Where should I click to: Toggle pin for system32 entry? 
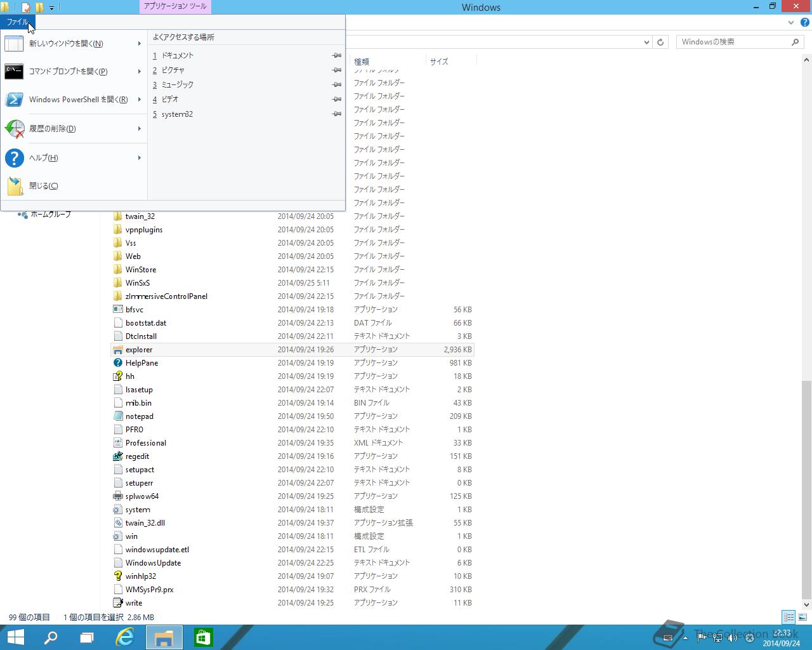[337, 114]
